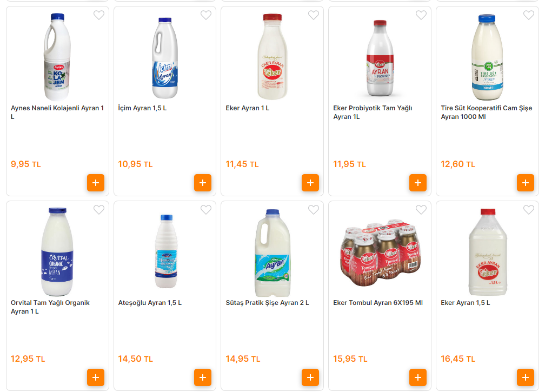Open Orvital Tam Yağlı Organik Ayran title link
This screenshot has width=545, height=392.
click(50, 307)
